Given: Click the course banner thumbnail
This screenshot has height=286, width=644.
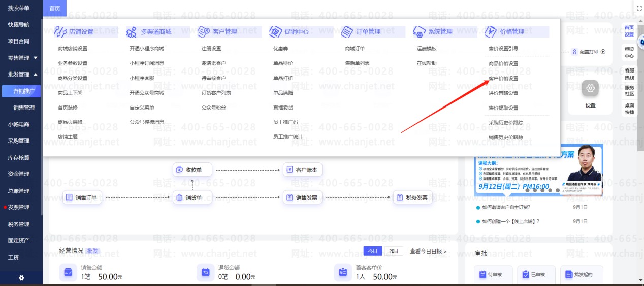Looking at the screenshot, I should pyautogui.click(x=539, y=170).
